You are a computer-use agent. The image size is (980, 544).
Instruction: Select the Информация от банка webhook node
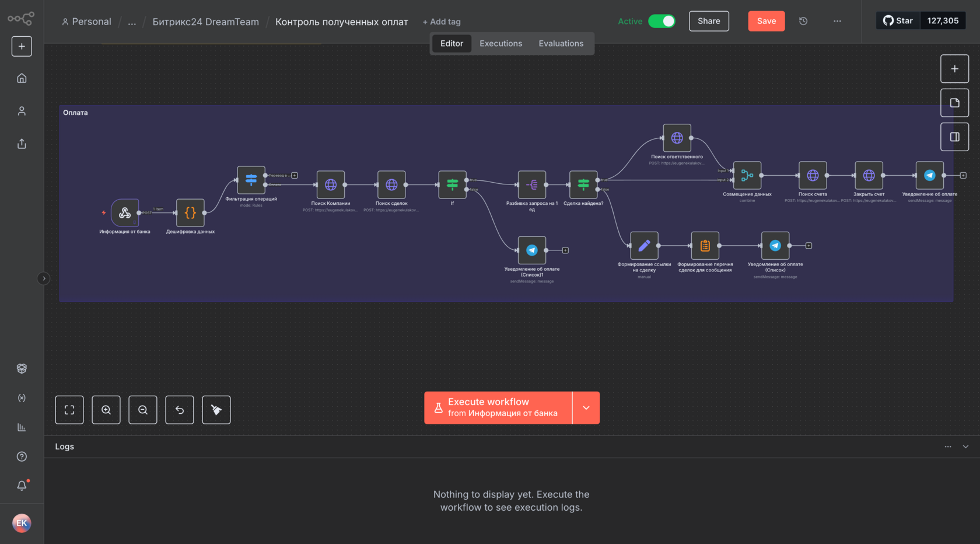pyautogui.click(x=125, y=213)
